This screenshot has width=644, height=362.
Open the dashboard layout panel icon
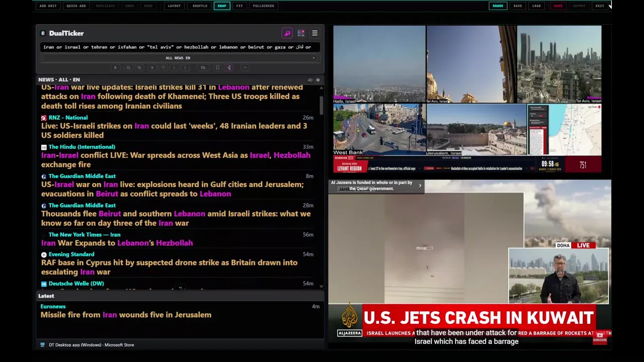tap(301, 33)
